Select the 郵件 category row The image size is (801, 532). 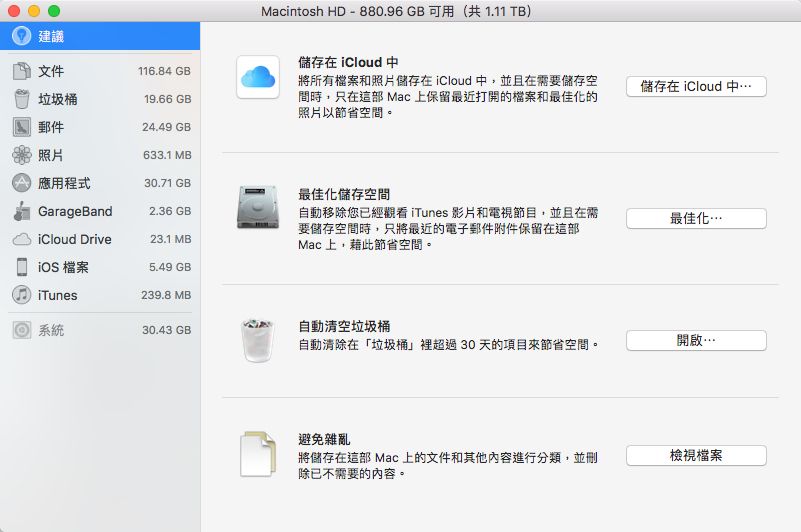100,127
